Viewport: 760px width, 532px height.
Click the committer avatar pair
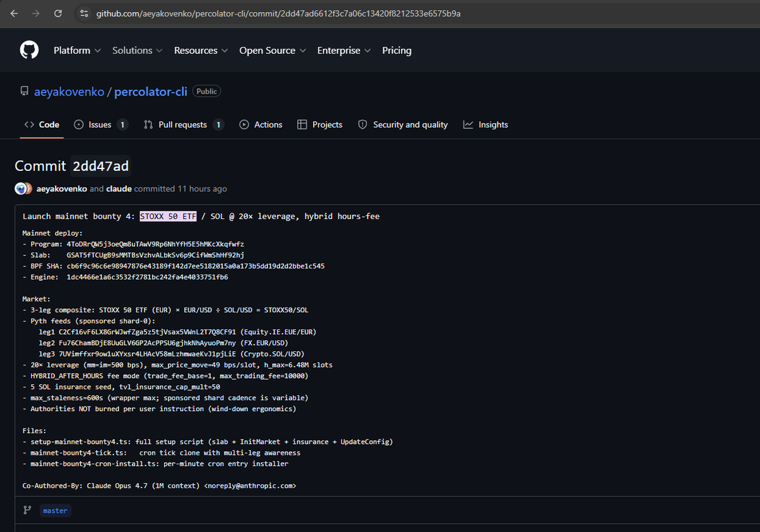(x=23, y=188)
